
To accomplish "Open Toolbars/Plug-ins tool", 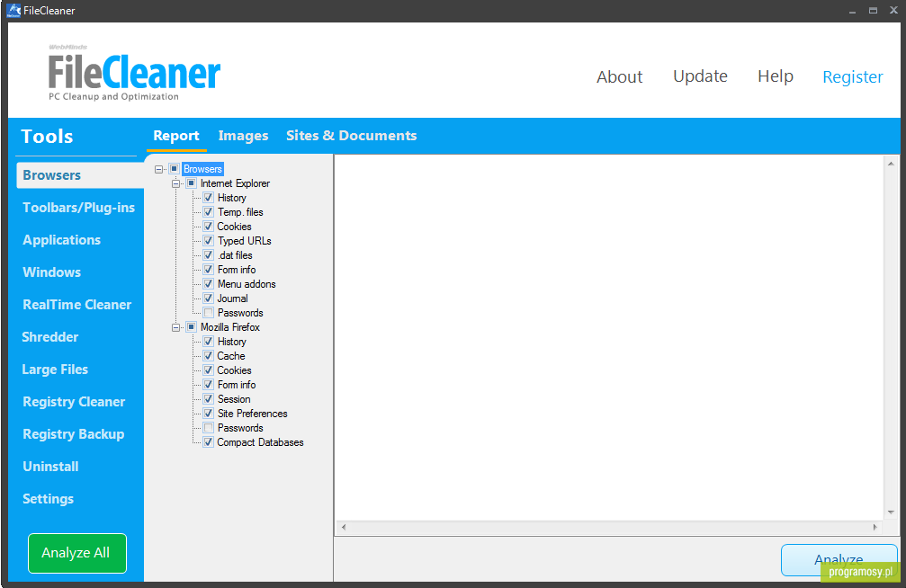I will [78, 208].
